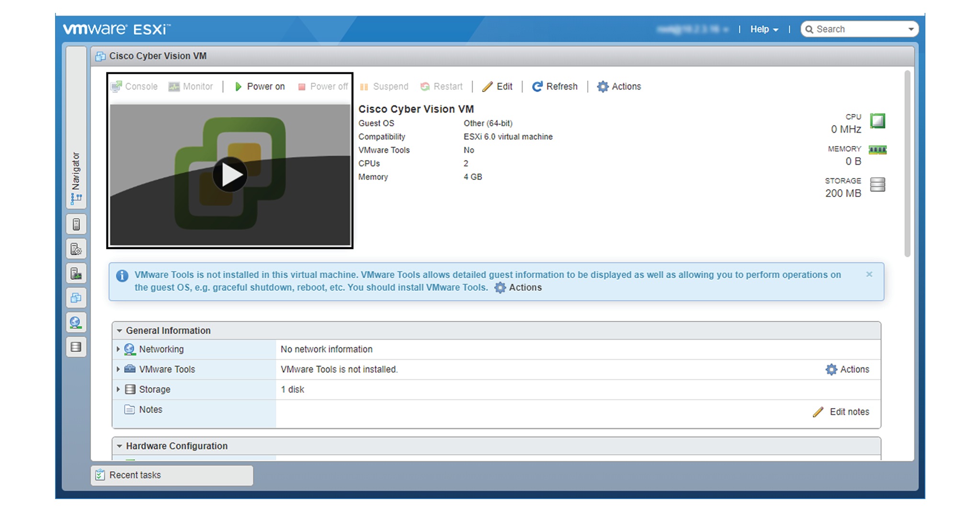This screenshot has height=512, width=980.
Task: Open Actions from the VMware Tools warning banner
Action: [x=518, y=287]
